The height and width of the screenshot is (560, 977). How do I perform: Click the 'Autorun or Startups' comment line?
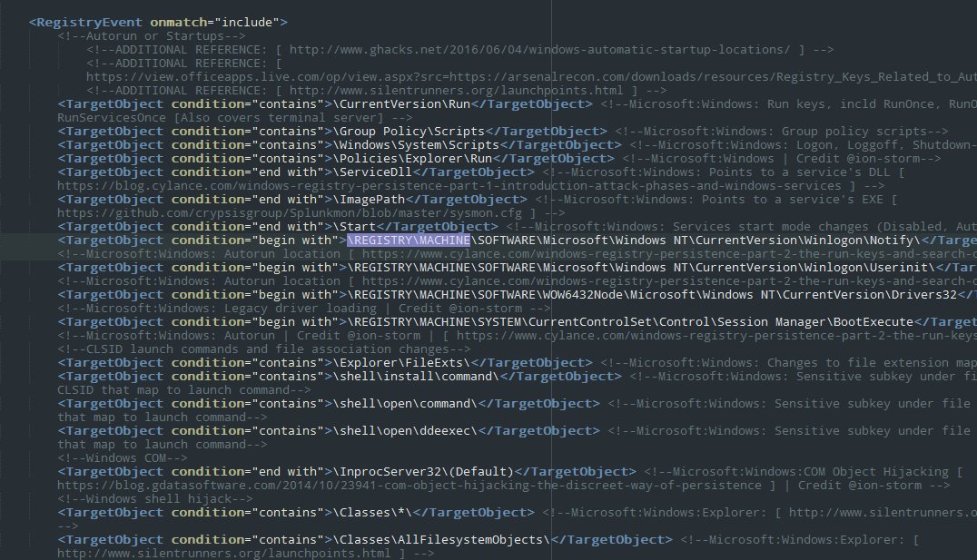152,36
